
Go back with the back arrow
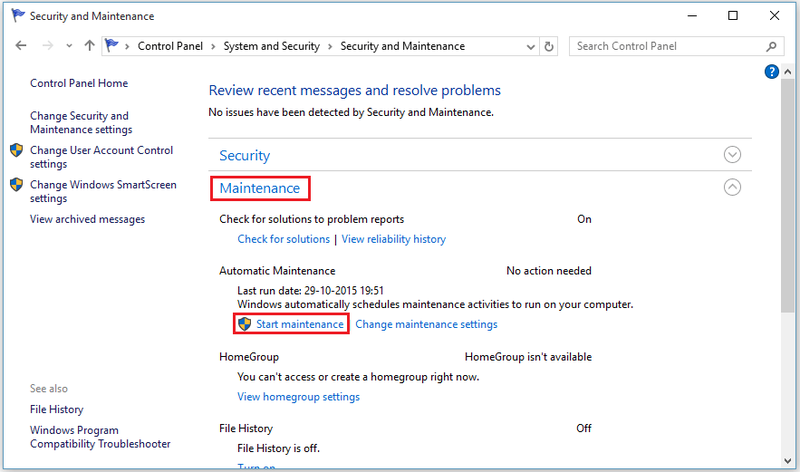pyautogui.click(x=21, y=46)
